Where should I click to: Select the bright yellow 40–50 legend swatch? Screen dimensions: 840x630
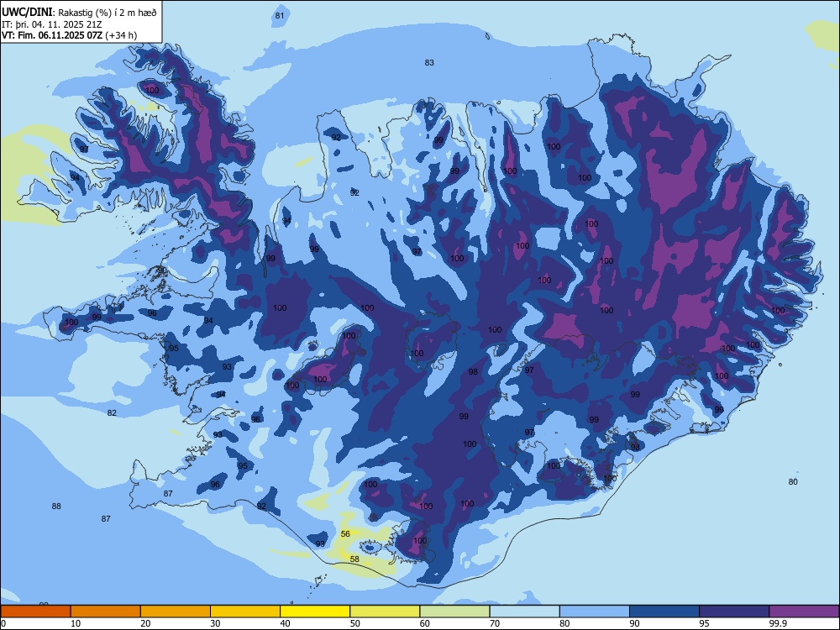315,612
